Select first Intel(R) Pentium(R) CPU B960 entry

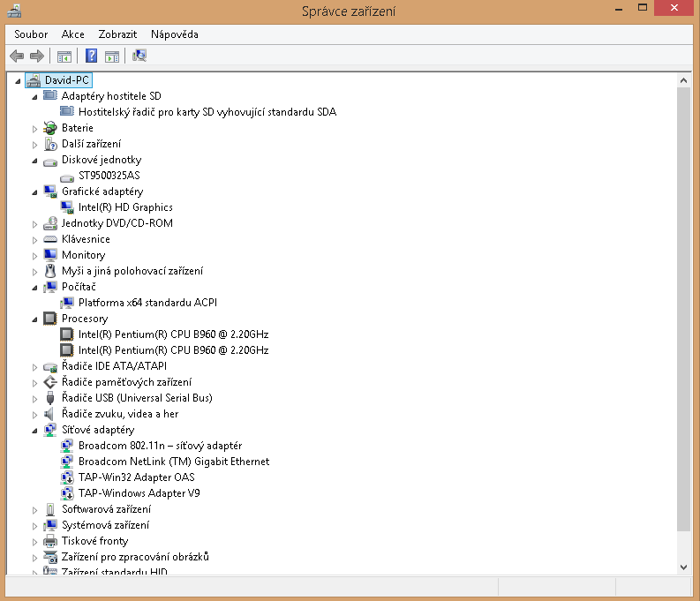tap(173, 334)
